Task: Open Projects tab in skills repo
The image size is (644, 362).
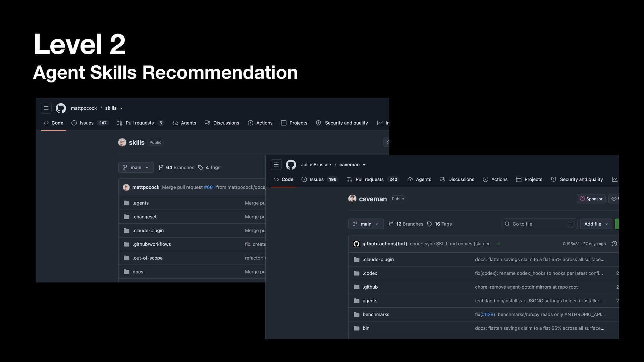Action: click(x=294, y=123)
